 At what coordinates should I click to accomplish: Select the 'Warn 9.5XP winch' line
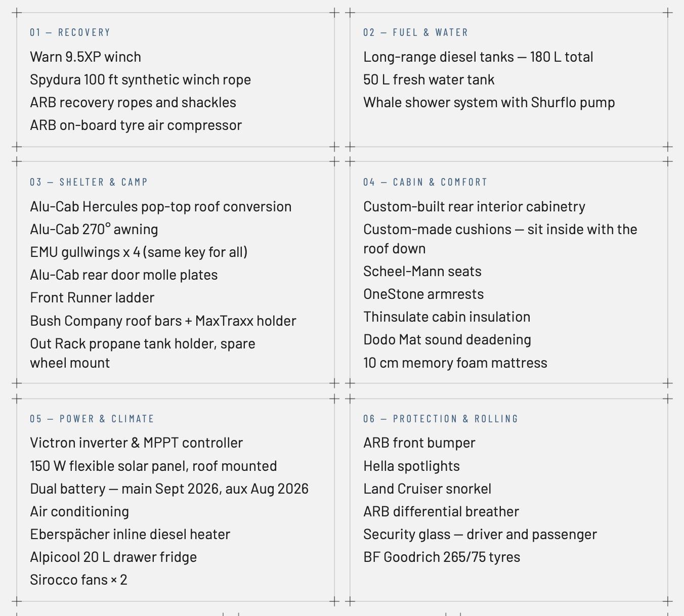tap(85, 57)
